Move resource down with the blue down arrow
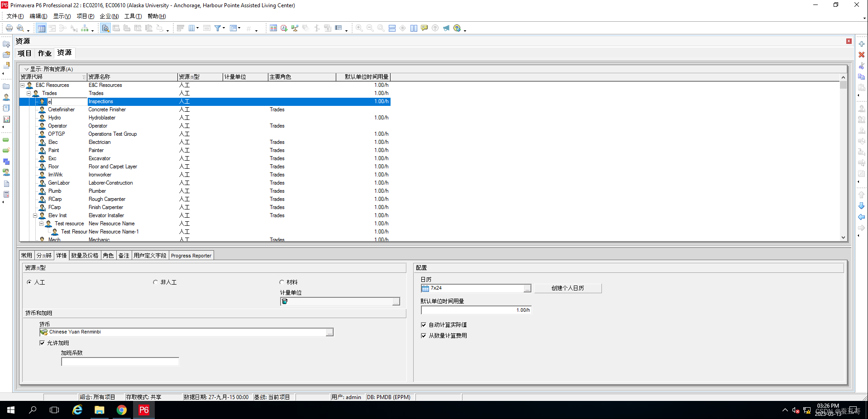The image size is (868, 419). click(x=862, y=206)
